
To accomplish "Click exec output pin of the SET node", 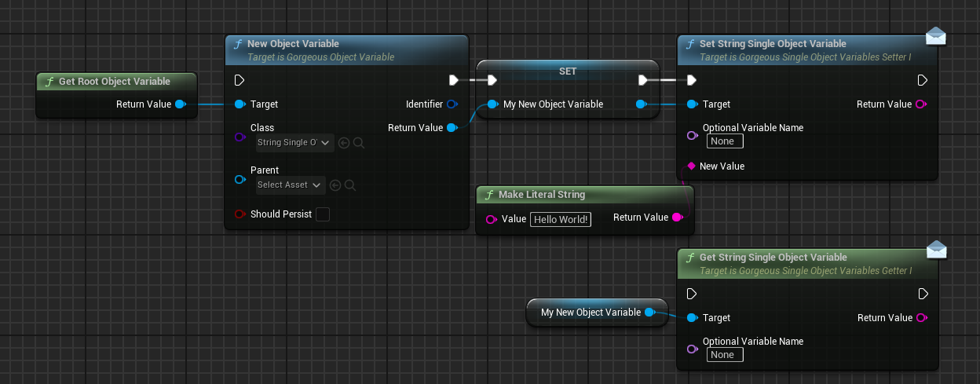I will point(642,80).
